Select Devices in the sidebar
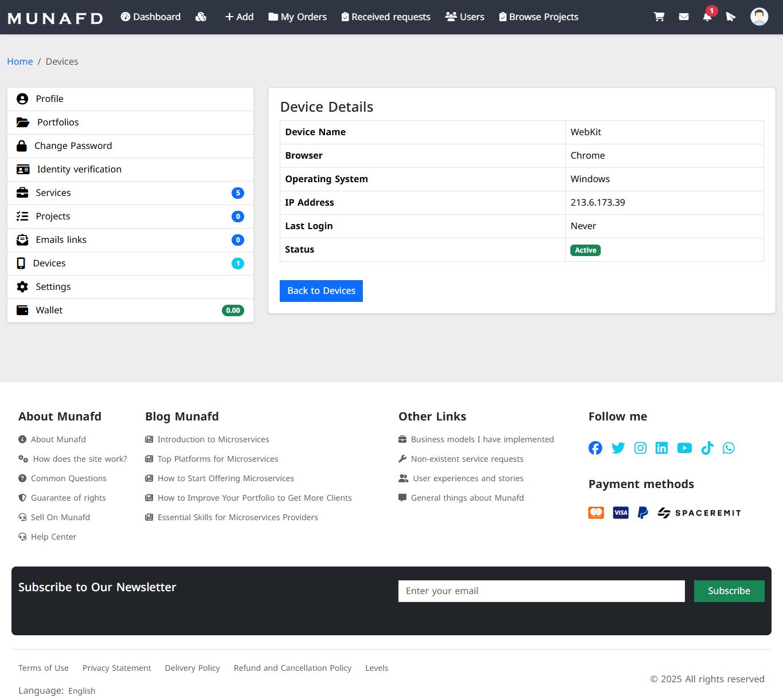 tap(130, 264)
